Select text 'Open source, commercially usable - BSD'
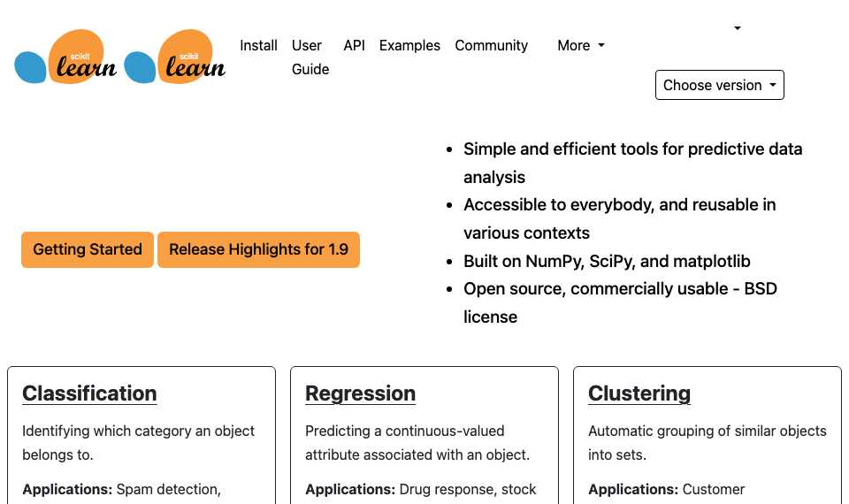The width and height of the screenshot is (849, 504). click(x=620, y=289)
